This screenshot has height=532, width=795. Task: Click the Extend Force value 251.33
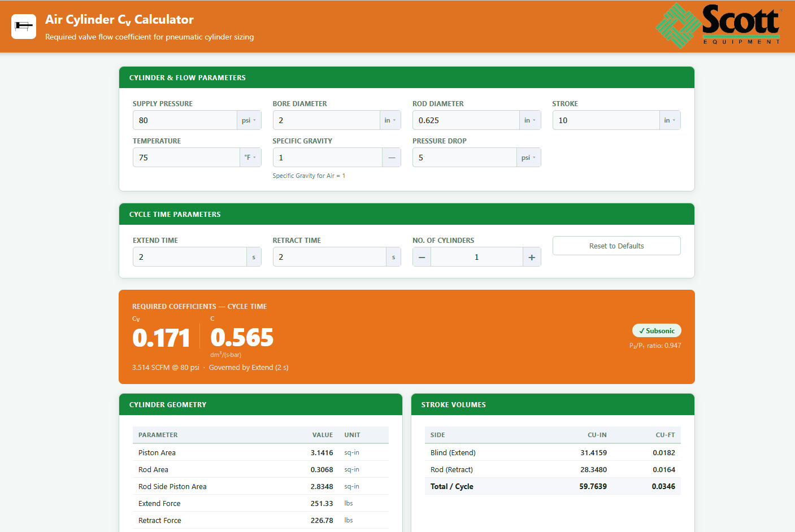click(322, 503)
